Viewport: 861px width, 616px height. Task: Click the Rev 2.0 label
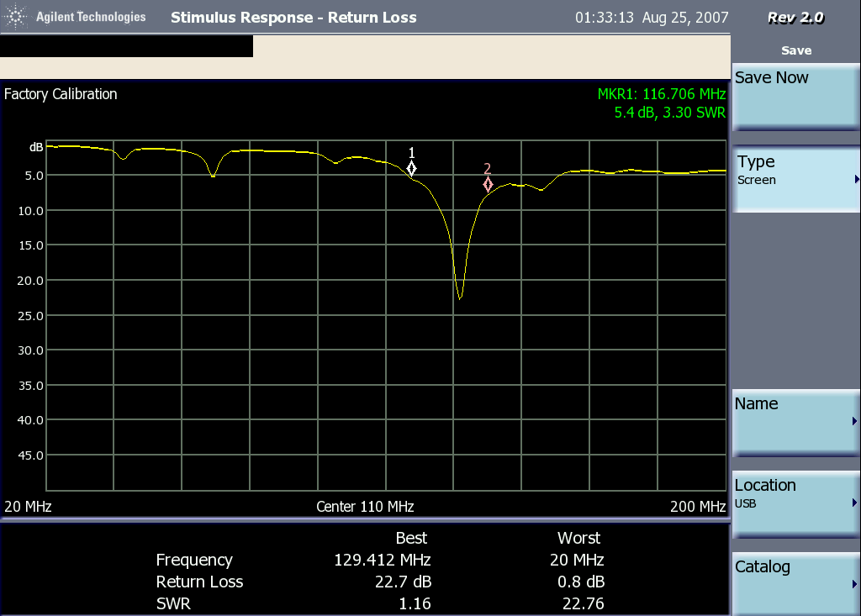[795, 18]
